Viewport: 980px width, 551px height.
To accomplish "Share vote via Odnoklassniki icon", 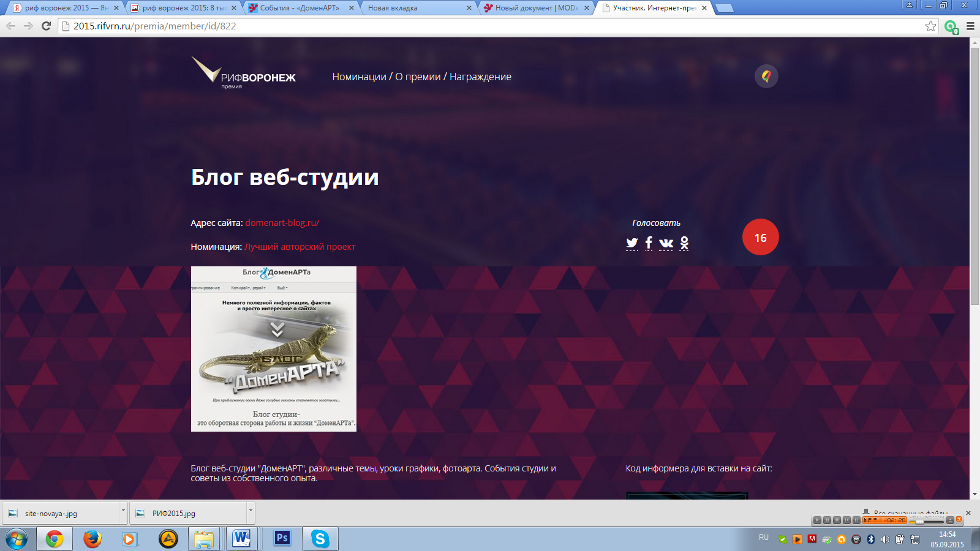I will [684, 243].
